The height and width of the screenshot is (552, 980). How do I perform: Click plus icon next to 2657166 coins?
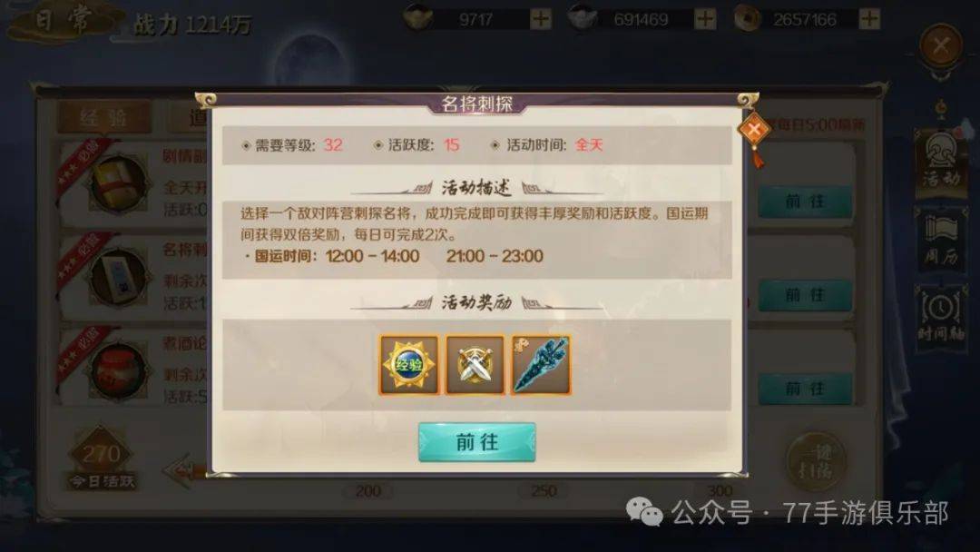pyautogui.click(x=869, y=19)
